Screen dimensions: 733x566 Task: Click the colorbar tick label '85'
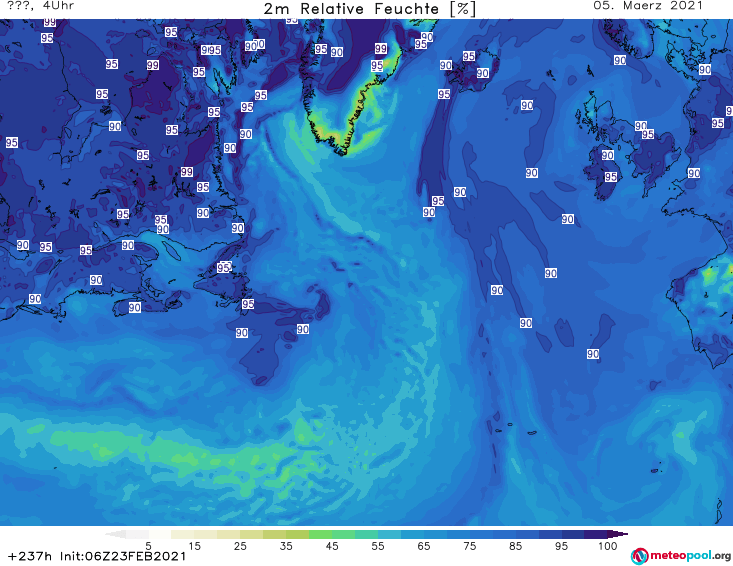[516, 546]
